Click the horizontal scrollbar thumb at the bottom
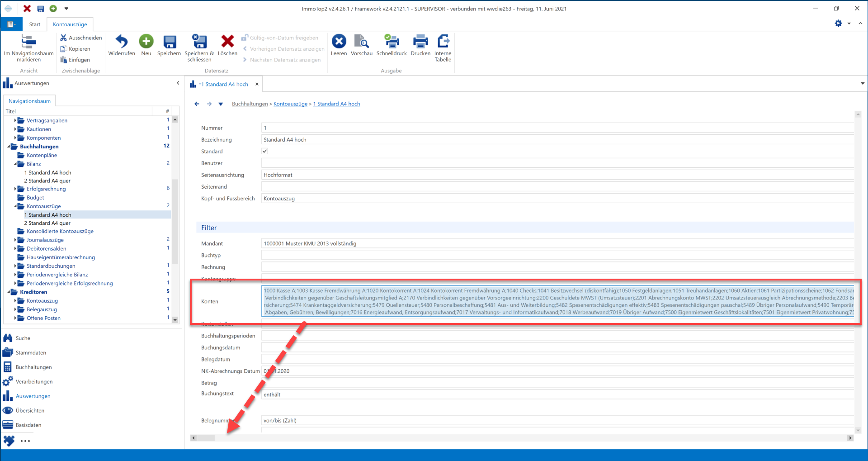 click(x=206, y=438)
